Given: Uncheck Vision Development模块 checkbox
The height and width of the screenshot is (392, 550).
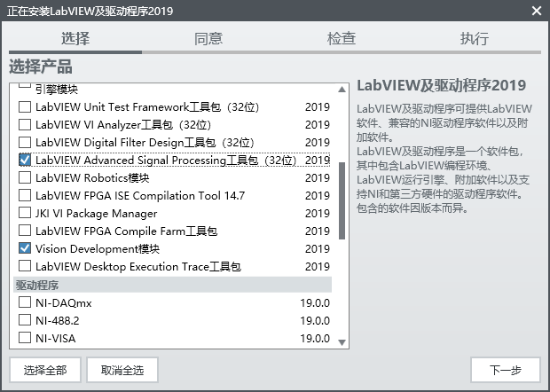Looking at the screenshot, I should 25,248.
